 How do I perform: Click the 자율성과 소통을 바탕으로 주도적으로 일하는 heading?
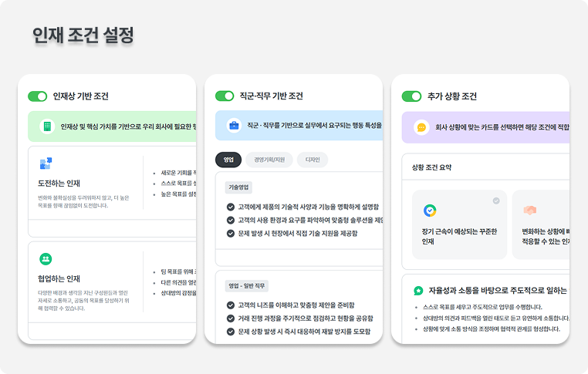point(498,291)
